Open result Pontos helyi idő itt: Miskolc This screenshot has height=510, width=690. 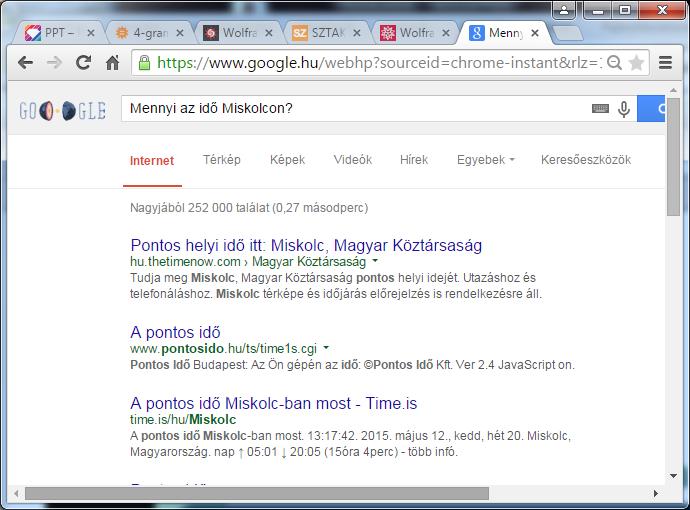[x=306, y=245]
